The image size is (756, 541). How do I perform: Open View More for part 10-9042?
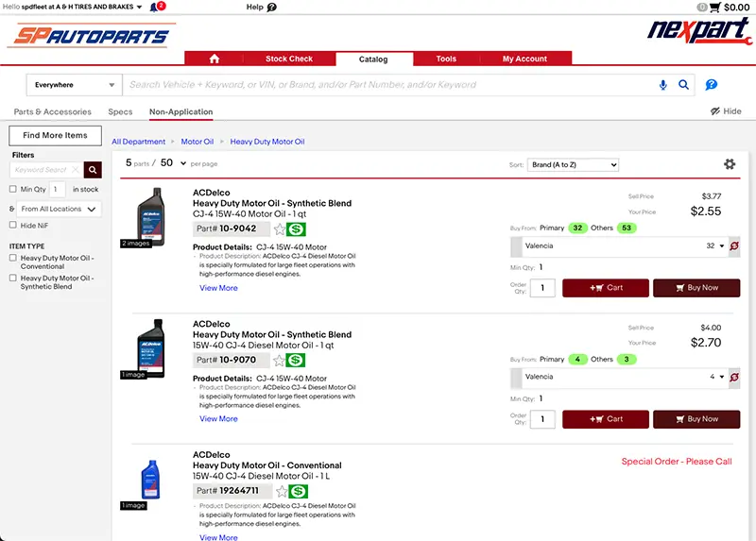[218, 288]
